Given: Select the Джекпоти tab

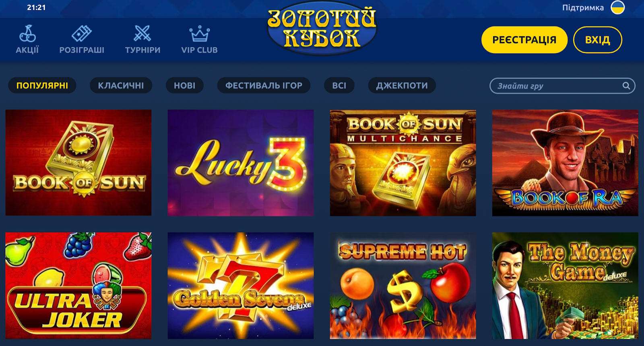Looking at the screenshot, I should [402, 85].
